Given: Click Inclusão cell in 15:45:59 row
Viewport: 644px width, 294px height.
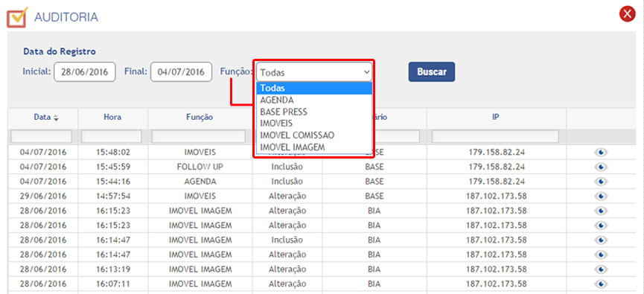Looking at the screenshot, I should tap(287, 167).
